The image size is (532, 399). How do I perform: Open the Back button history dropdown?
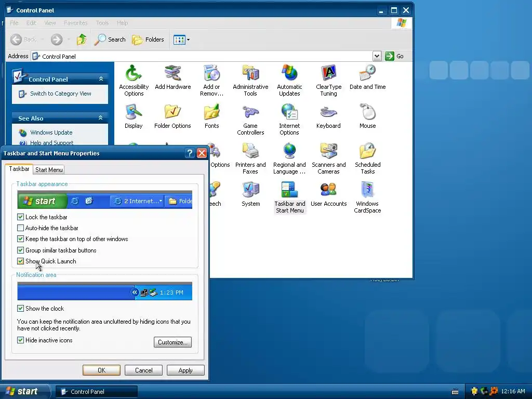(x=43, y=39)
